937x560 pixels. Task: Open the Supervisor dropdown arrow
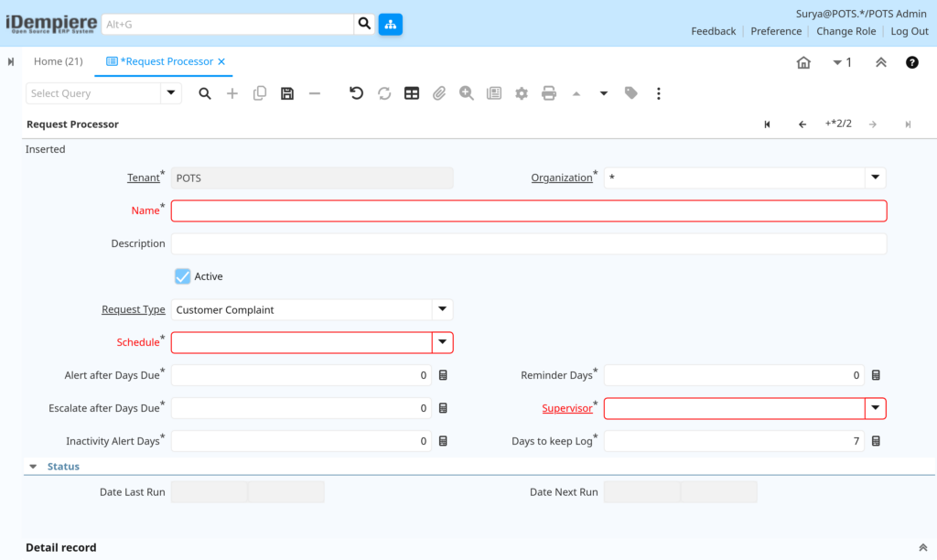coord(875,408)
